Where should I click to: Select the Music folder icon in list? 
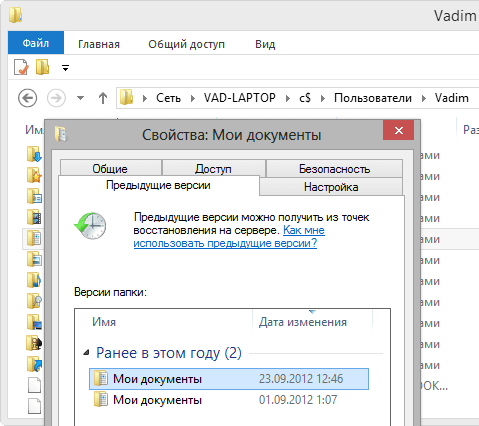34,280
